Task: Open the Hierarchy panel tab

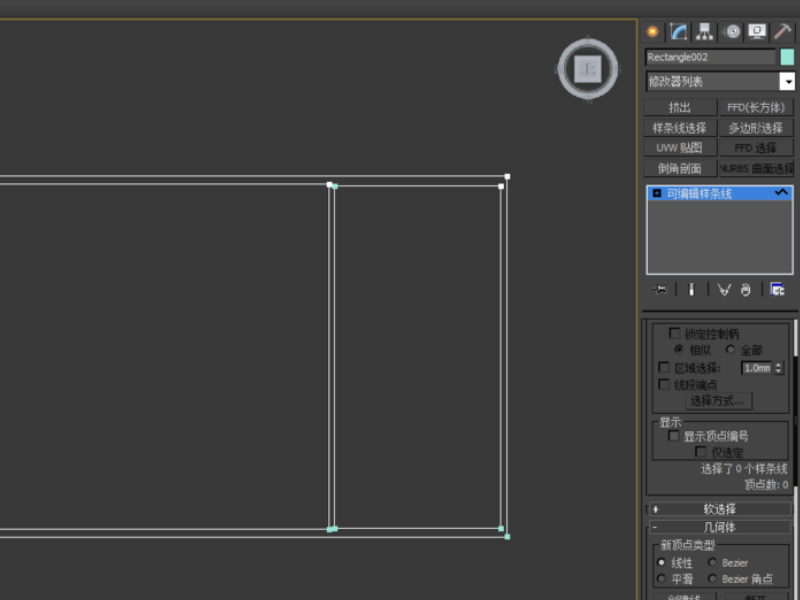Action: pyautogui.click(x=705, y=32)
